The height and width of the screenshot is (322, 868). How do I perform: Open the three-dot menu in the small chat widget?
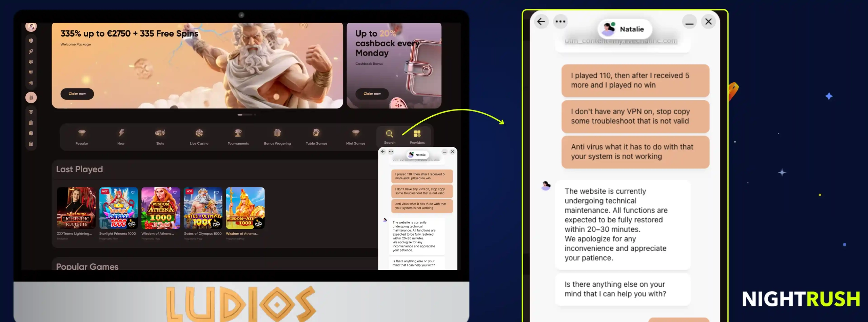coord(391,152)
